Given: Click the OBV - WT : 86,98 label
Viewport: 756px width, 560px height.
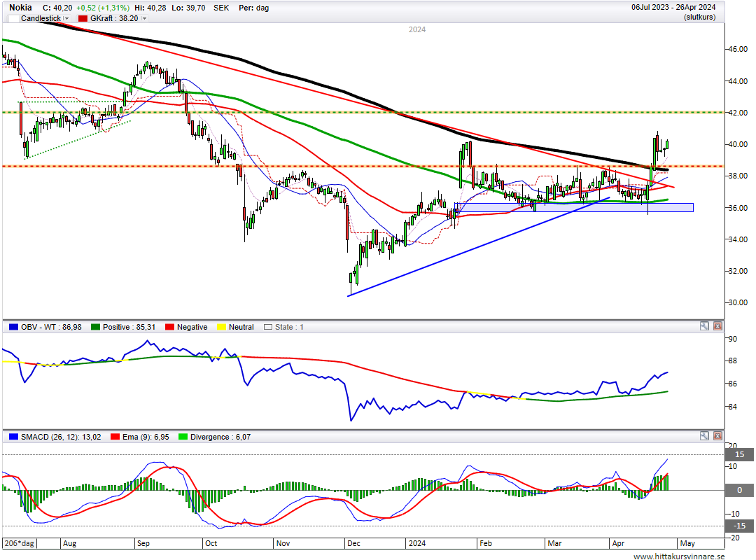Looking at the screenshot, I should pos(51,327).
